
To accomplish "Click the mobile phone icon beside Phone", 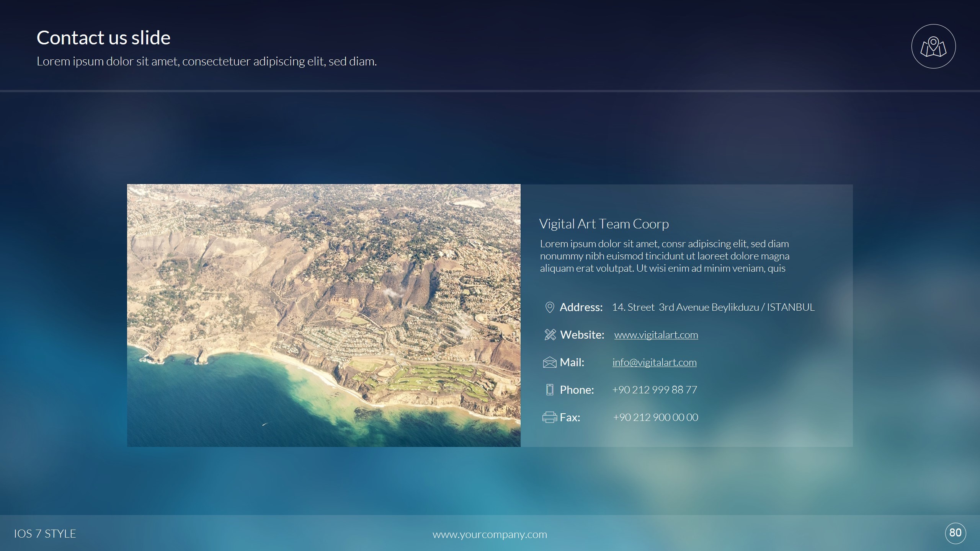I will coord(549,390).
